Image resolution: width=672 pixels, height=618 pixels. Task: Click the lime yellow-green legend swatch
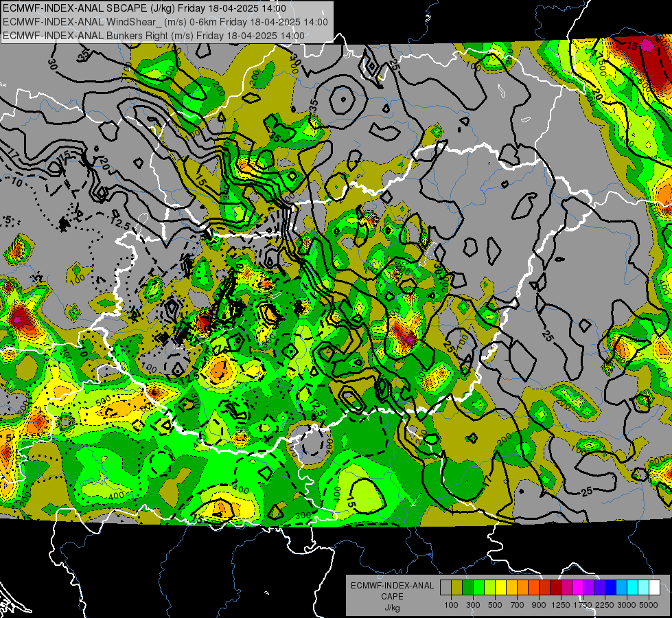pyautogui.click(x=489, y=588)
